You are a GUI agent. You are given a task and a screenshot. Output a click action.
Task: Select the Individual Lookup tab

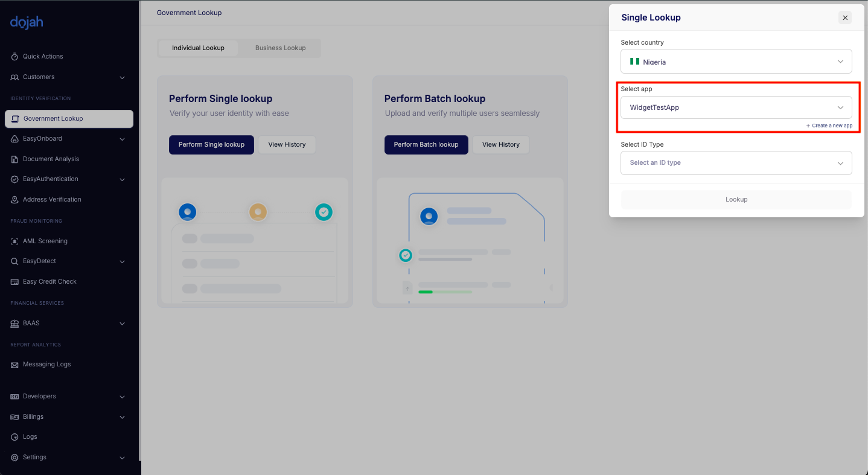[x=198, y=48]
